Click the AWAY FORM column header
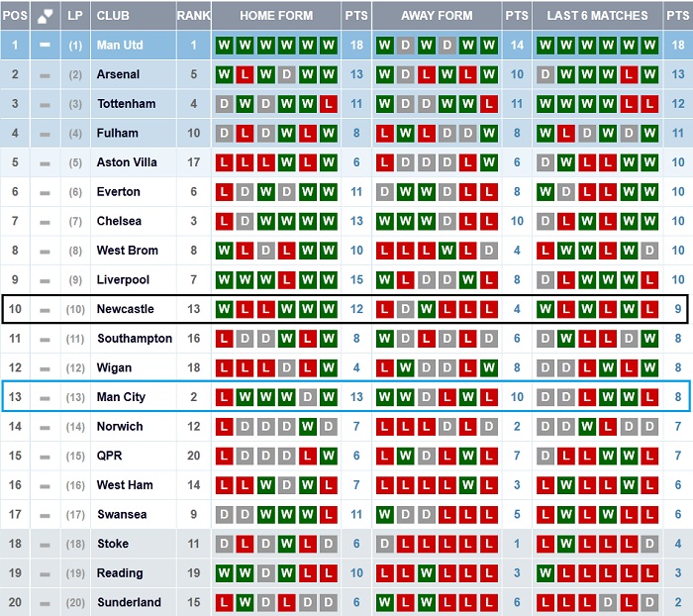693x616 pixels. 437,16
